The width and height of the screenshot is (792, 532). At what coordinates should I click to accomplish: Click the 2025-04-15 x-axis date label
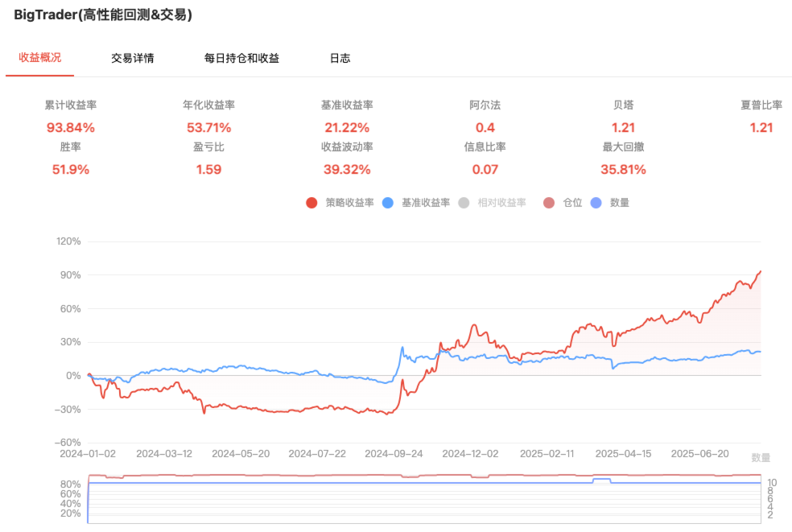click(624, 454)
